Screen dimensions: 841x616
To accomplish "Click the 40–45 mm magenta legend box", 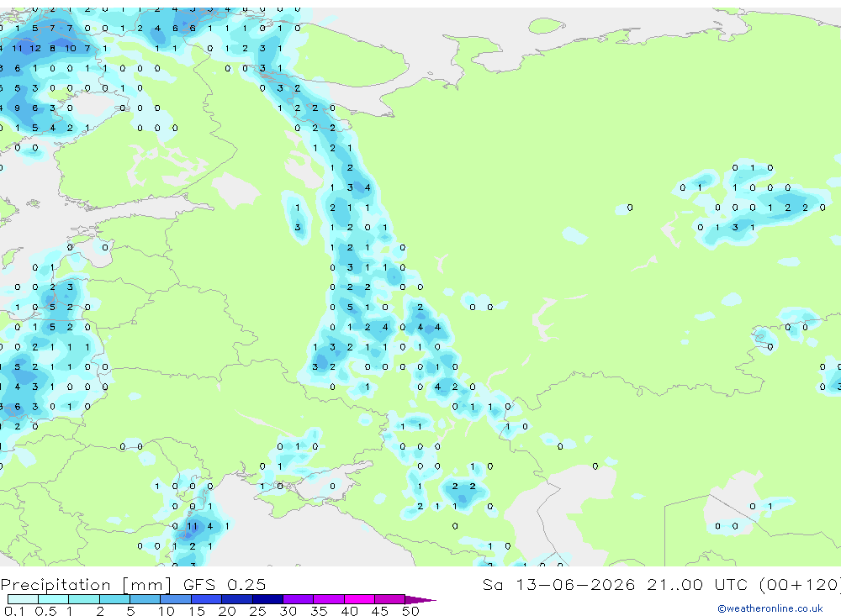I will pos(359,599).
